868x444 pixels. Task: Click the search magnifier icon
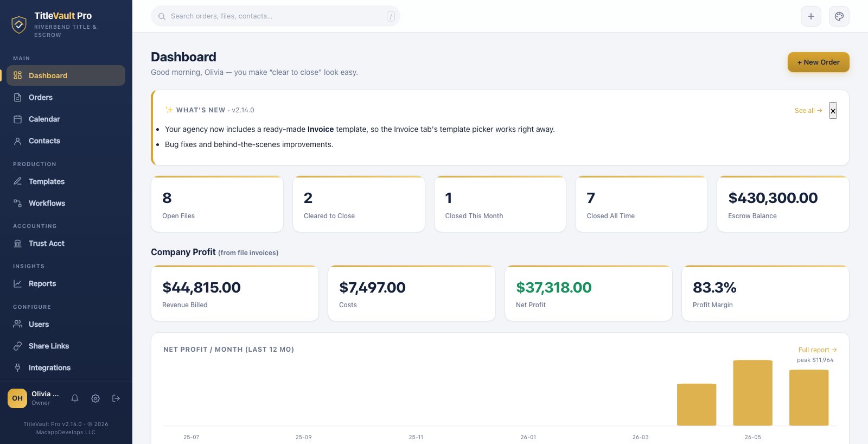point(162,16)
